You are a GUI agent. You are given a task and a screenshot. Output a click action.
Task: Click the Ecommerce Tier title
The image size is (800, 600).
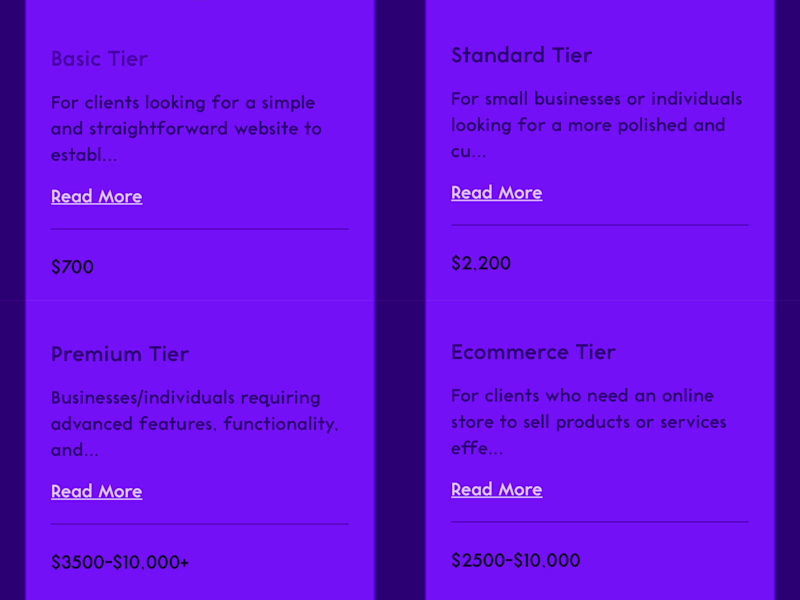coord(534,352)
